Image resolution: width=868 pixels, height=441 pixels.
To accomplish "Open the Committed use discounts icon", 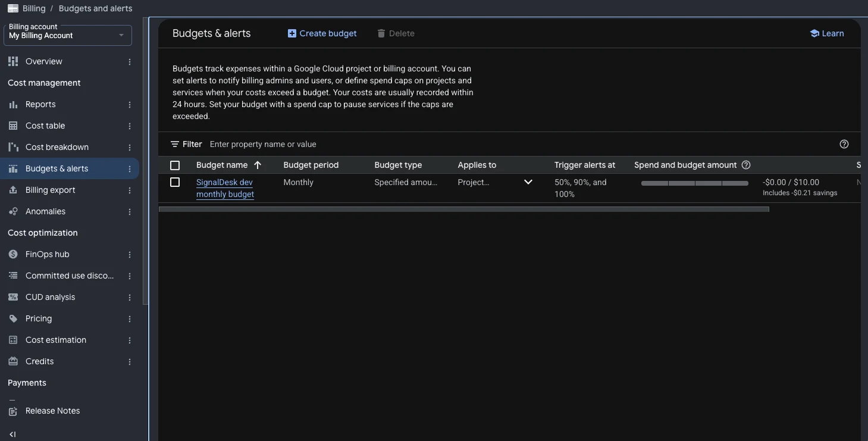I will (x=13, y=276).
